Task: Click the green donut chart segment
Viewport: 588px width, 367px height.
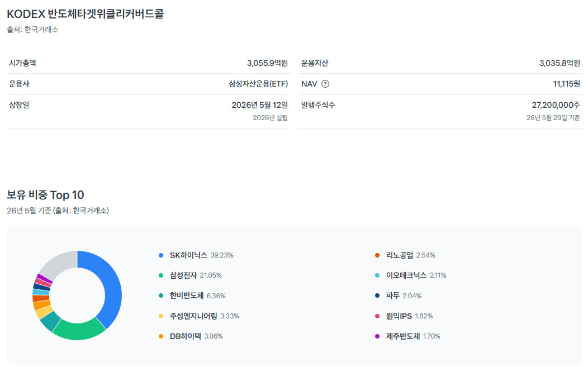Action: [79, 330]
